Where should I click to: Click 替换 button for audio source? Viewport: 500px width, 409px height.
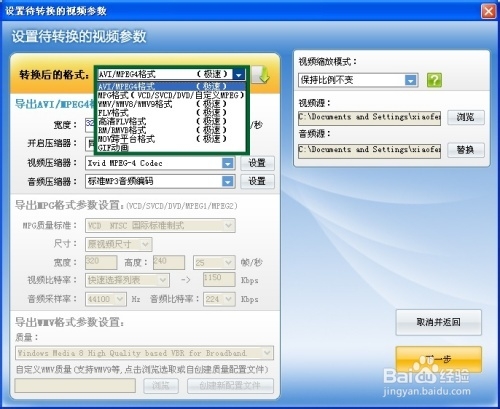tap(466, 150)
